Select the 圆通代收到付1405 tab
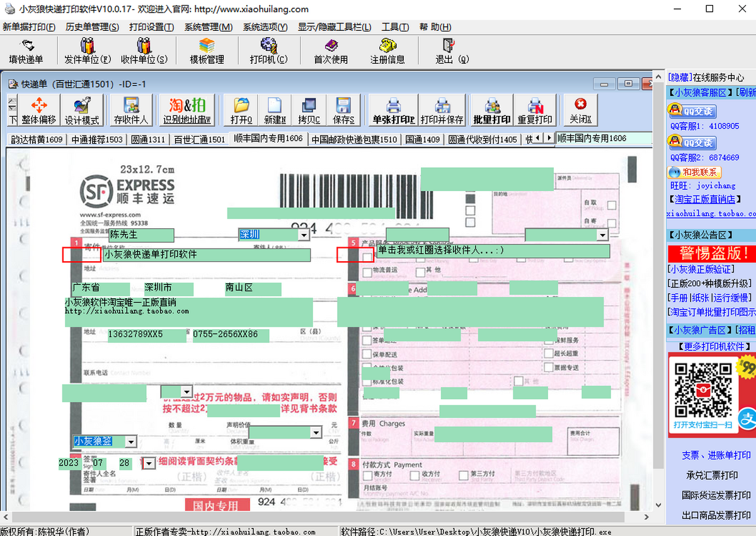 click(x=483, y=139)
